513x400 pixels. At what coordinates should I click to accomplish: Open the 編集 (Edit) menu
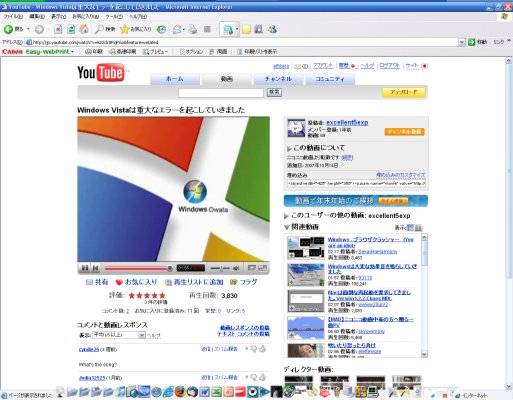[37, 16]
